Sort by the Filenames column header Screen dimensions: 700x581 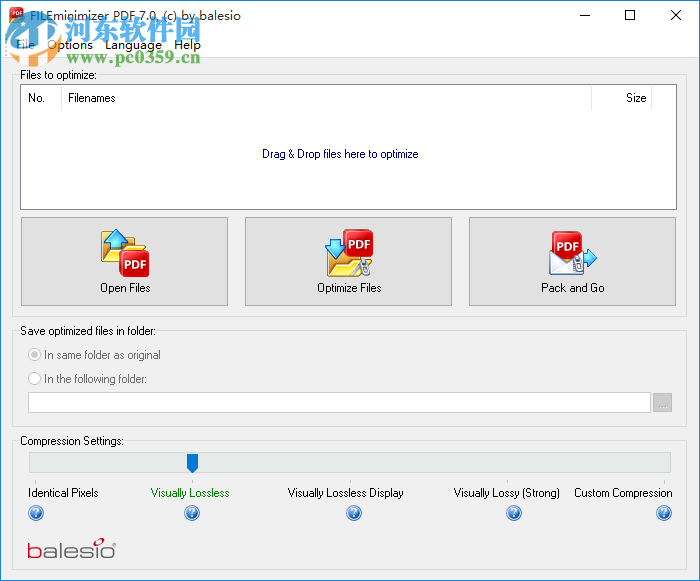(x=326, y=98)
